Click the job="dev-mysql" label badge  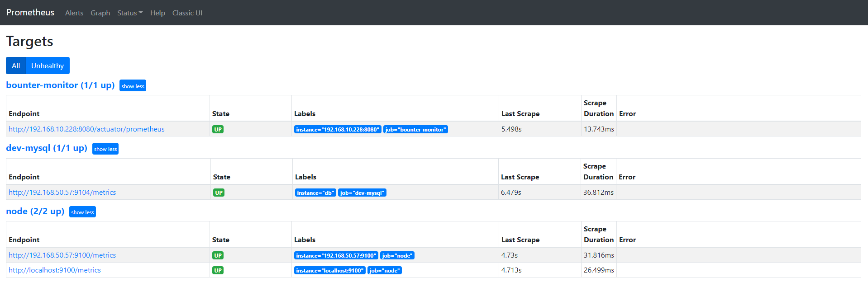click(362, 193)
